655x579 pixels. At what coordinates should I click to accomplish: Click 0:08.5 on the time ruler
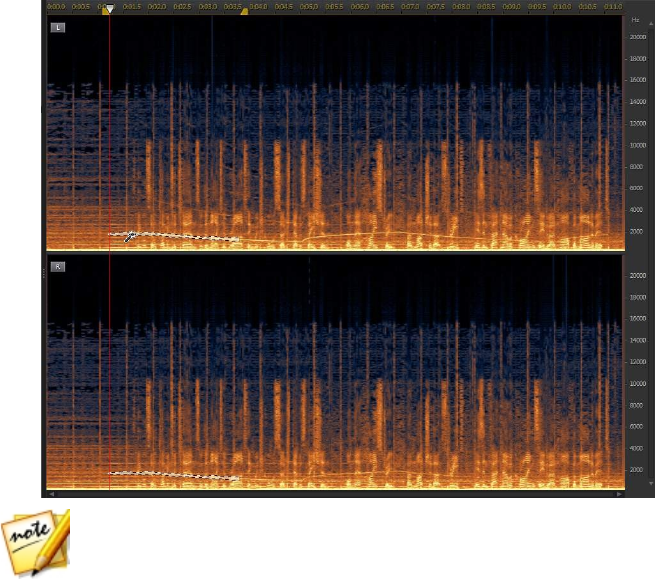(x=486, y=7)
